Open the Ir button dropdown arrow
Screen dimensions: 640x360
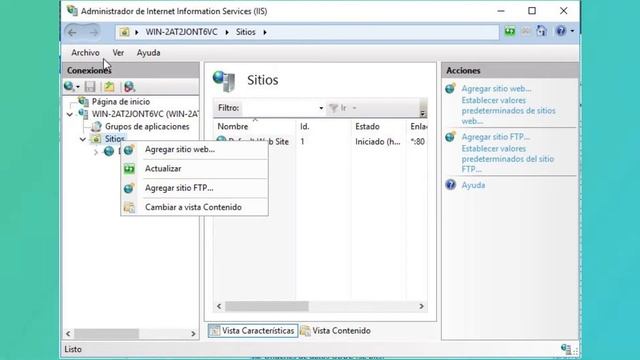(x=354, y=108)
